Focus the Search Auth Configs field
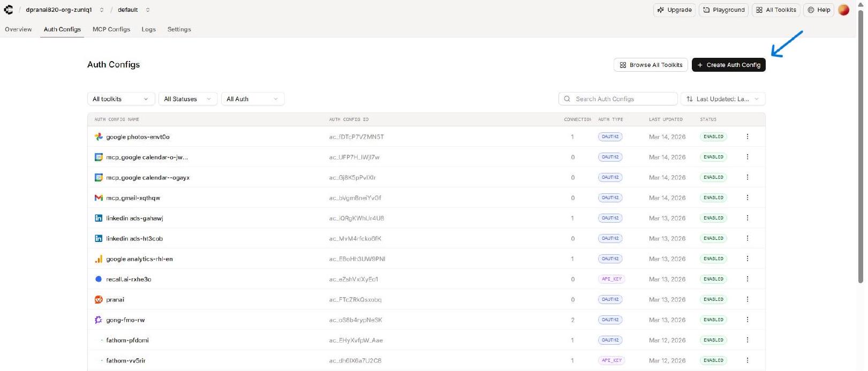868x371 pixels. tap(618, 99)
